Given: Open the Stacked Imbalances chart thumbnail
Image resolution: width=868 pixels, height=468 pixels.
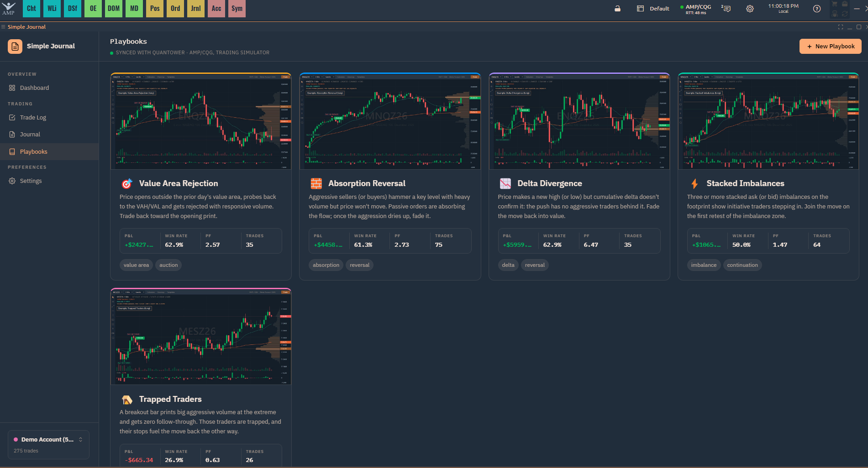Looking at the screenshot, I should (x=768, y=121).
